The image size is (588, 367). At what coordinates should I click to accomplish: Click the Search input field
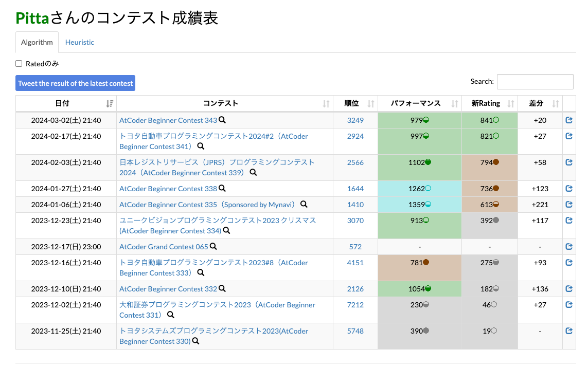(535, 82)
